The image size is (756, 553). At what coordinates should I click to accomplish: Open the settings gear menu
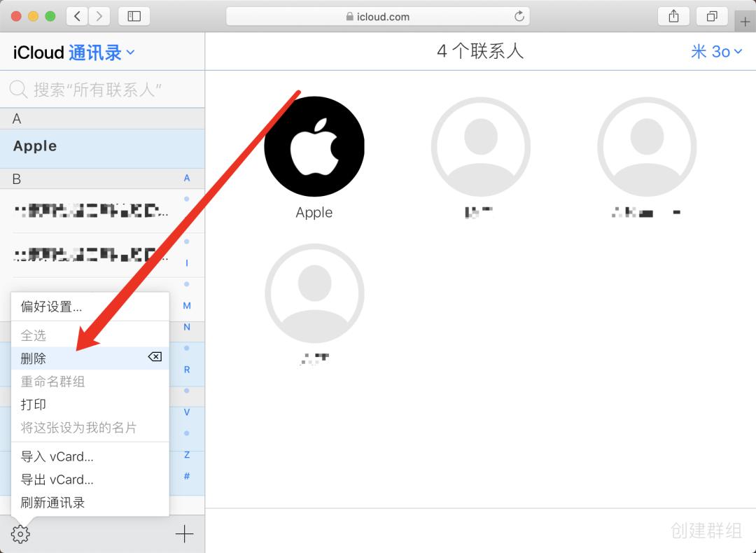tap(20, 533)
